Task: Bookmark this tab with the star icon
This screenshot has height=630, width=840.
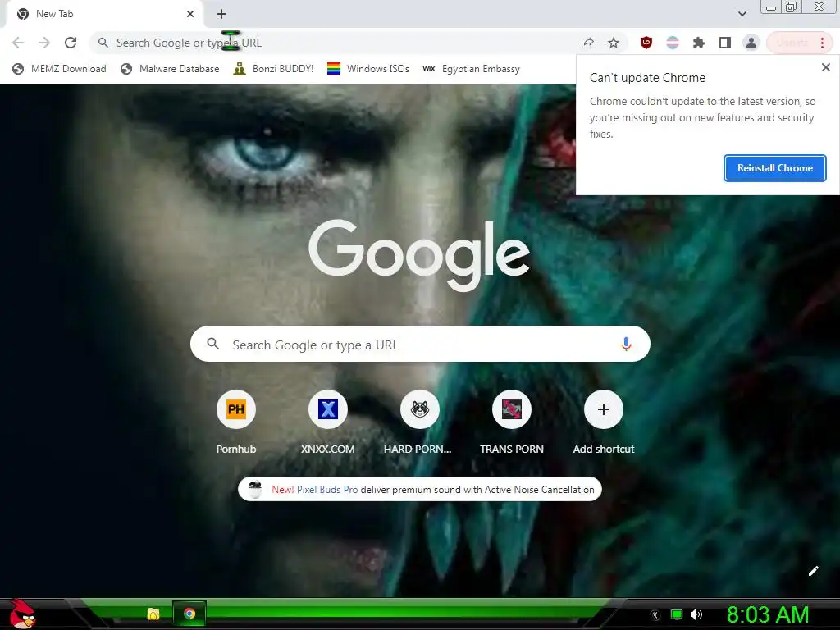Action: coord(614,43)
